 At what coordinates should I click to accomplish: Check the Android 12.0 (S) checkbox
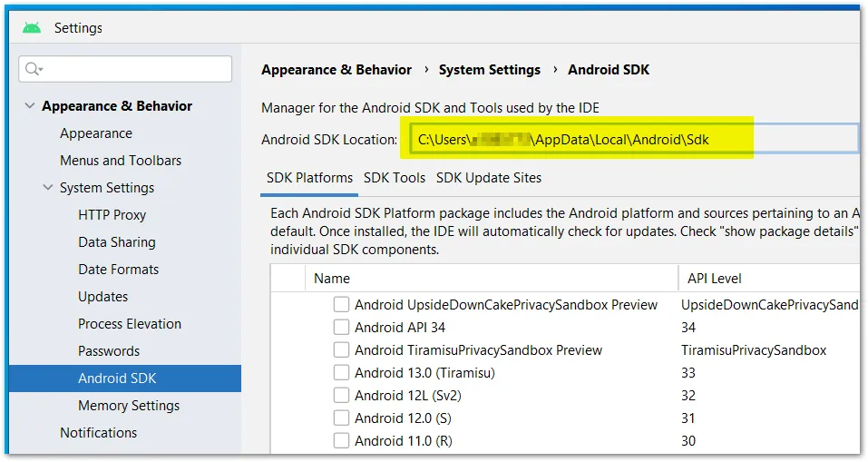(x=342, y=418)
